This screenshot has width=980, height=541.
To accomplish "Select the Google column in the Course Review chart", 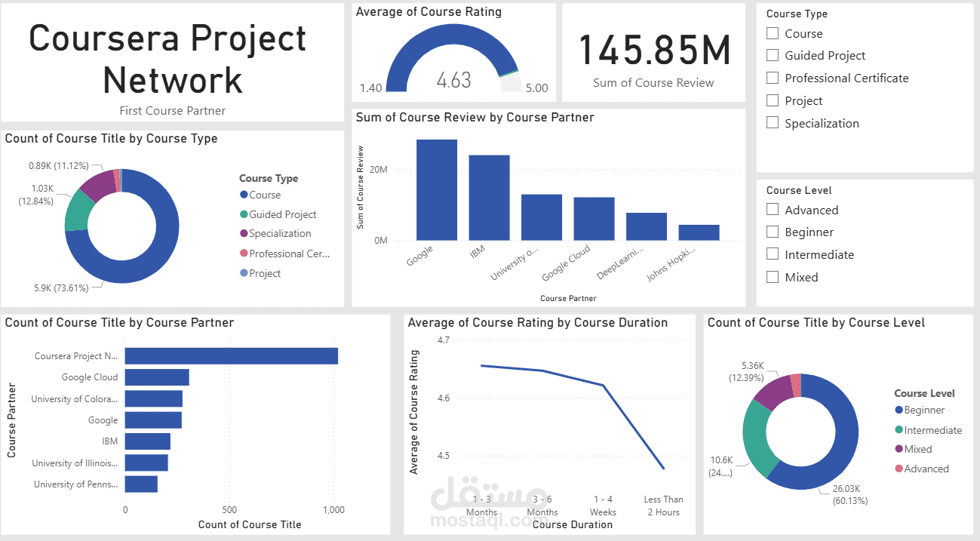I will [x=437, y=190].
